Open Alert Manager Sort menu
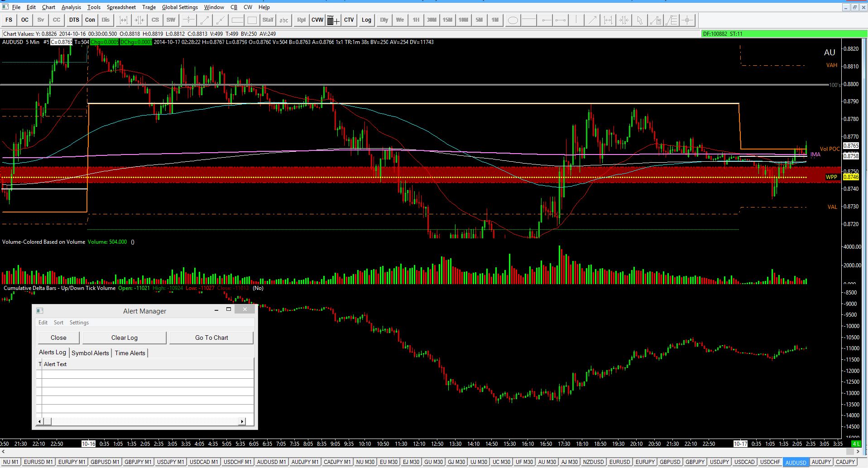Viewport: 868px width, 468px height. [x=58, y=323]
